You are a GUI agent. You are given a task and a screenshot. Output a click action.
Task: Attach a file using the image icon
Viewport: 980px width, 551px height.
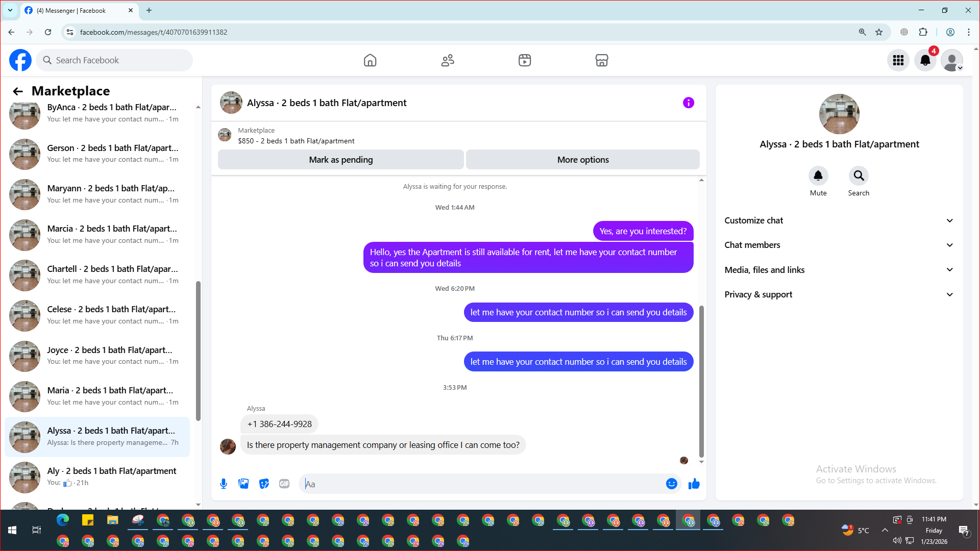click(x=243, y=484)
